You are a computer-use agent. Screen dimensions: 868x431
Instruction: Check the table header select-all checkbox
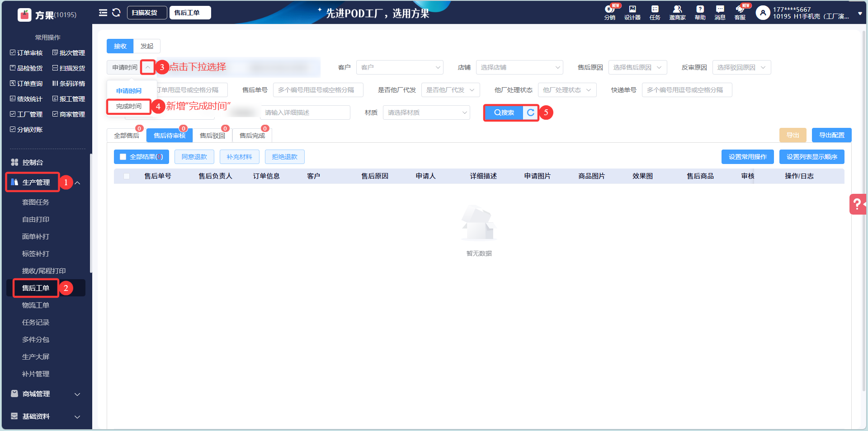(127, 176)
